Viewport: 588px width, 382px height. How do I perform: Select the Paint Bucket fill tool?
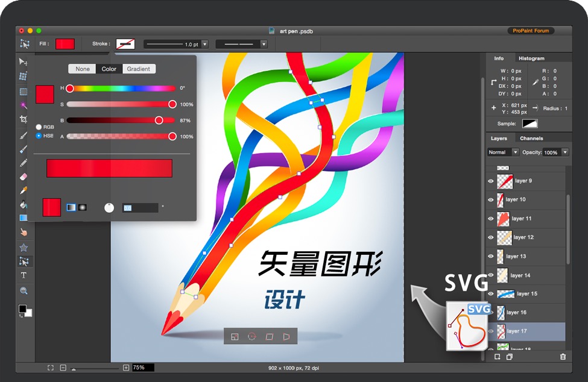(24, 204)
